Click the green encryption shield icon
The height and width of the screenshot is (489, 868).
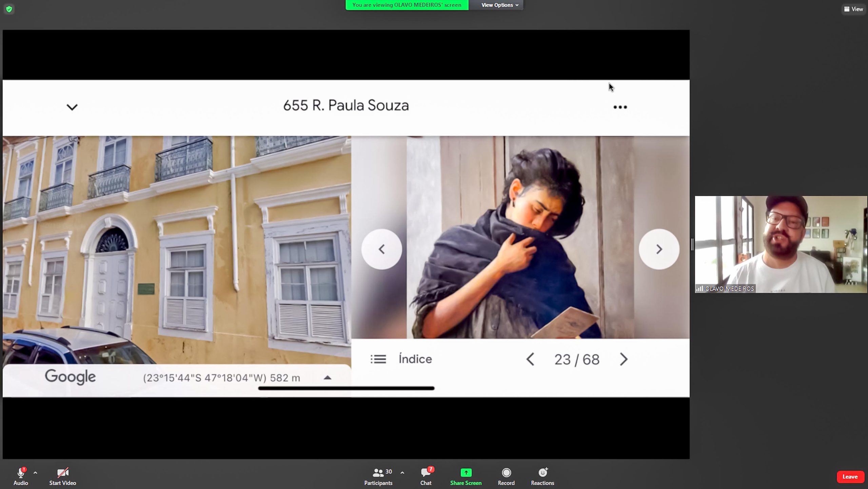[9, 9]
